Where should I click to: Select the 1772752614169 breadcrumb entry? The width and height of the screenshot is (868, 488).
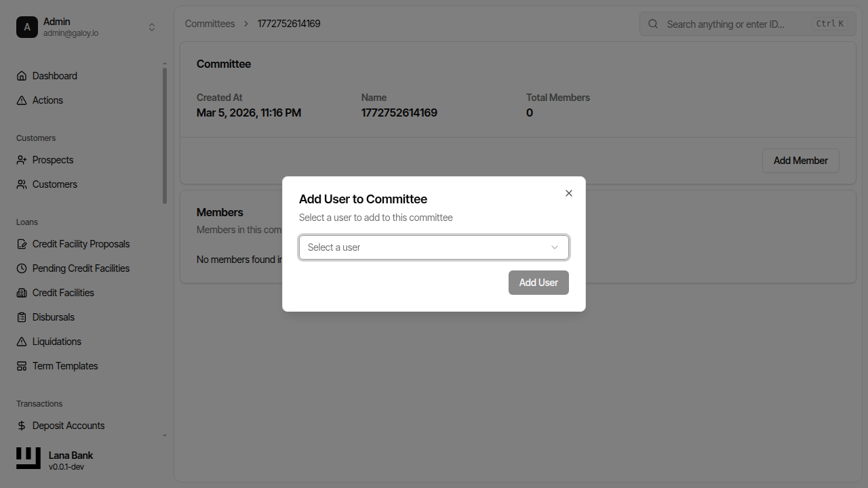(289, 23)
